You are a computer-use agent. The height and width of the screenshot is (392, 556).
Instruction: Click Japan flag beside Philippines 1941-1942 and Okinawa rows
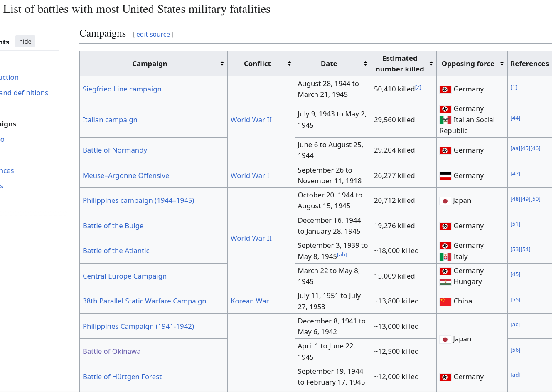[445, 339]
